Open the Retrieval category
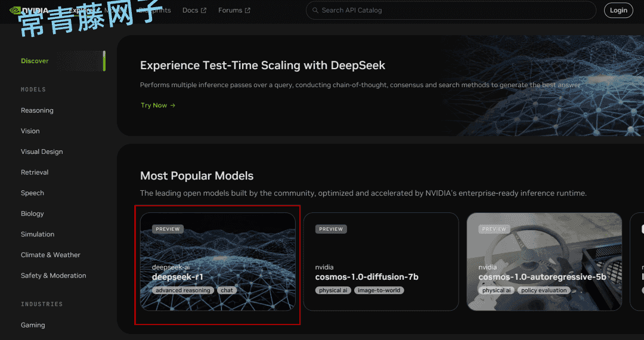 (x=35, y=172)
